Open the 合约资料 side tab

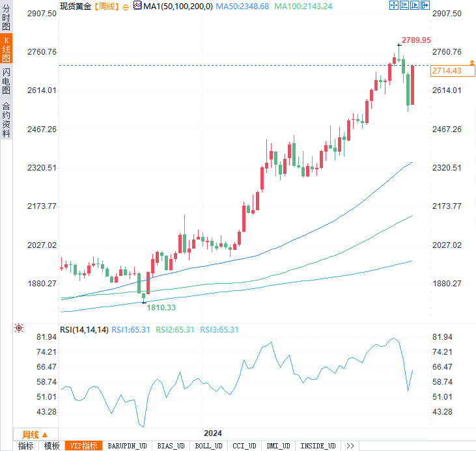pos(7,119)
